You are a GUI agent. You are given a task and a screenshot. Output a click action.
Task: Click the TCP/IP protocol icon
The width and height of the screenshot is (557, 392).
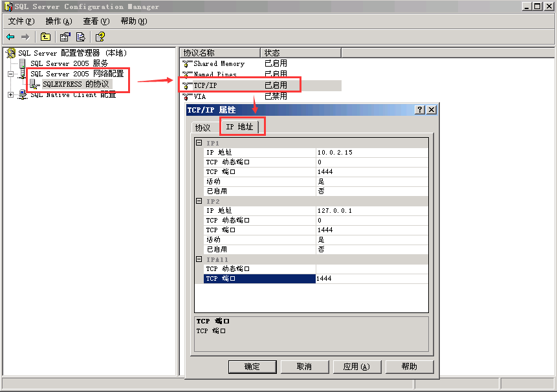click(187, 85)
